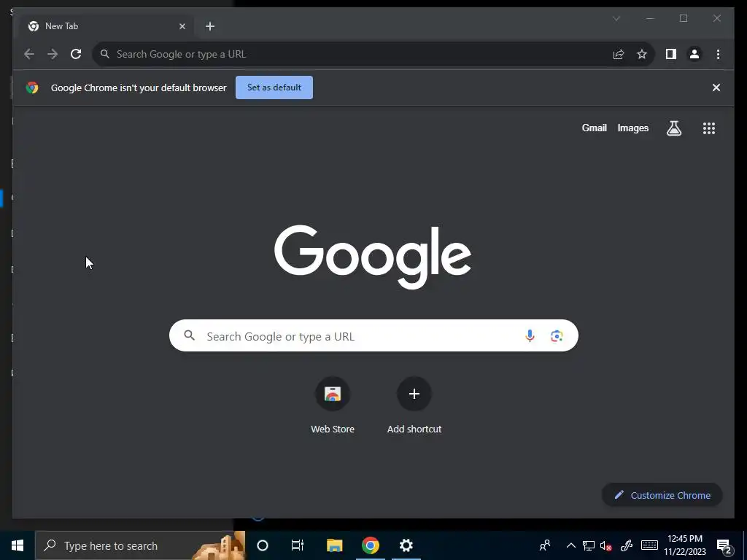Show hidden system tray icons
The height and width of the screenshot is (560, 747).
coord(570,545)
